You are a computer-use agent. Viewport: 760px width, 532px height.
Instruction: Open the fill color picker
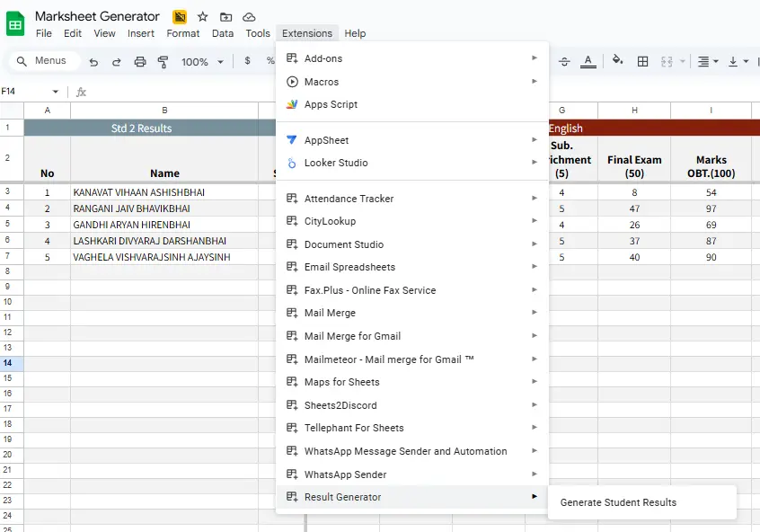tap(617, 62)
